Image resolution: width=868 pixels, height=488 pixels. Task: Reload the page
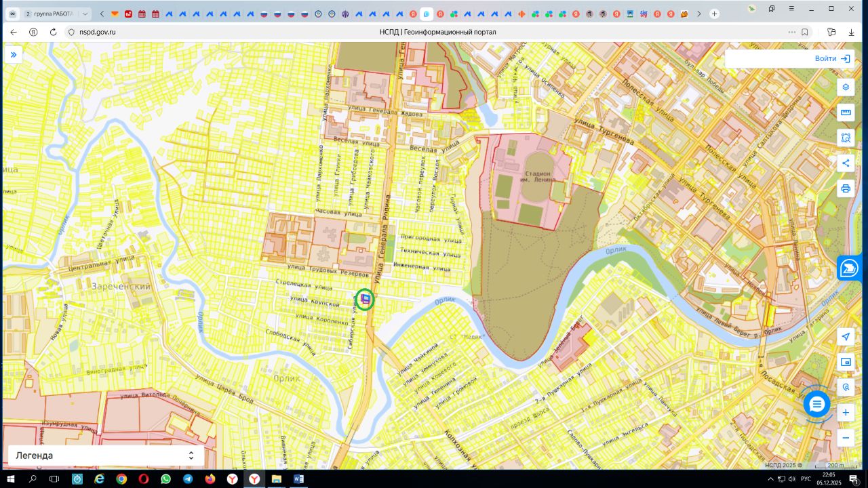[x=53, y=32]
